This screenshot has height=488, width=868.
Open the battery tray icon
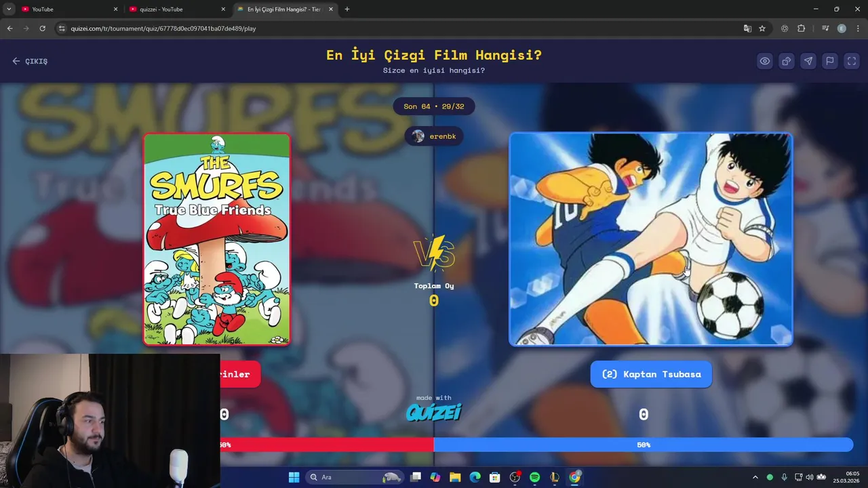821,477
